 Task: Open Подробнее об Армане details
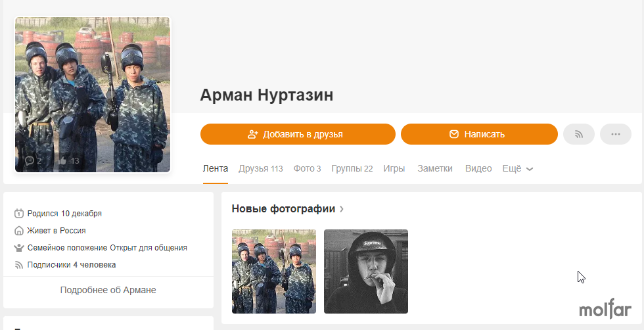108,290
